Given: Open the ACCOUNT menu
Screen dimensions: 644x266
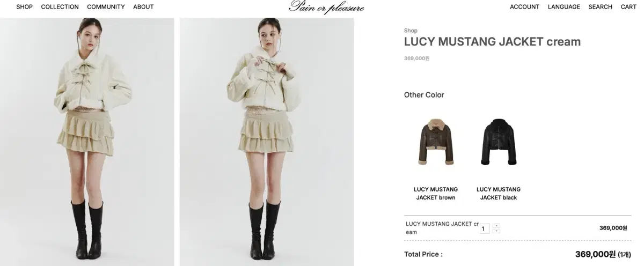Looking at the screenshot, I should [524, 7].
